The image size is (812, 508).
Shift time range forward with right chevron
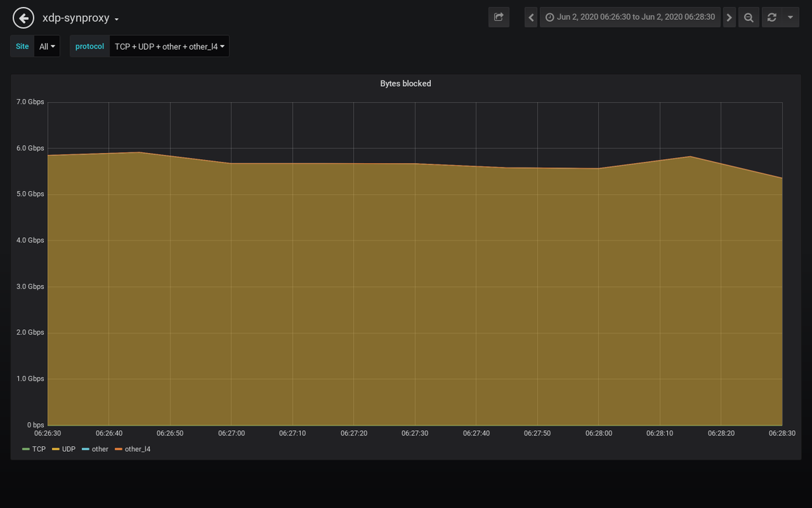click(729, 17)
